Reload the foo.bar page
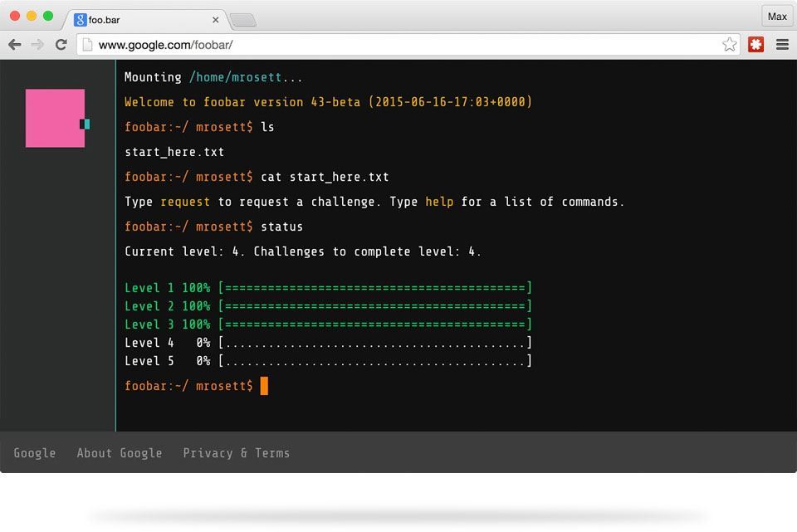The image size is (797, 532). click(61, 45)
